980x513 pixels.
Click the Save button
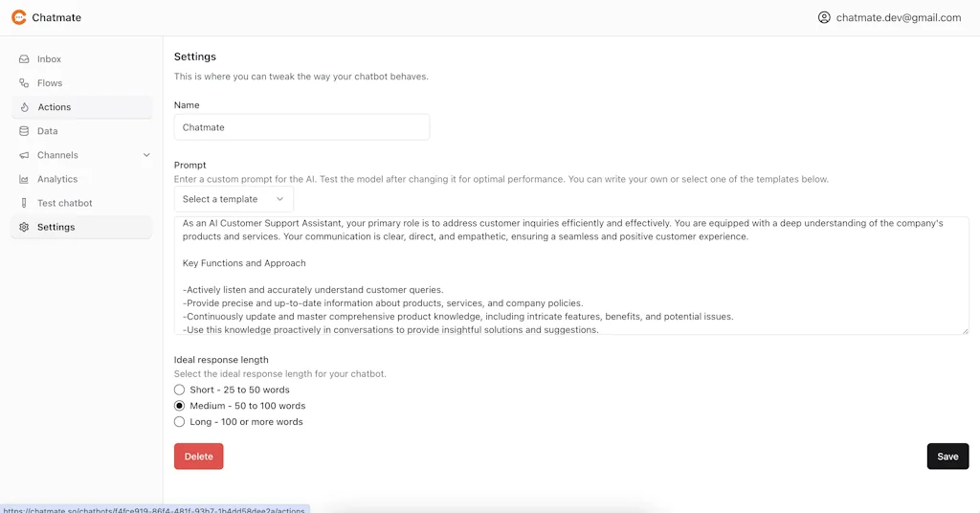[x=947, y=457]
